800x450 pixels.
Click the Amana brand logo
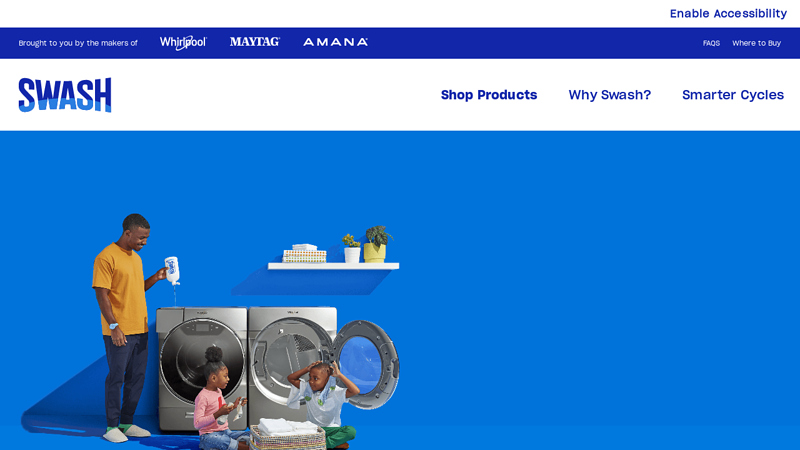tap(335, 42)
